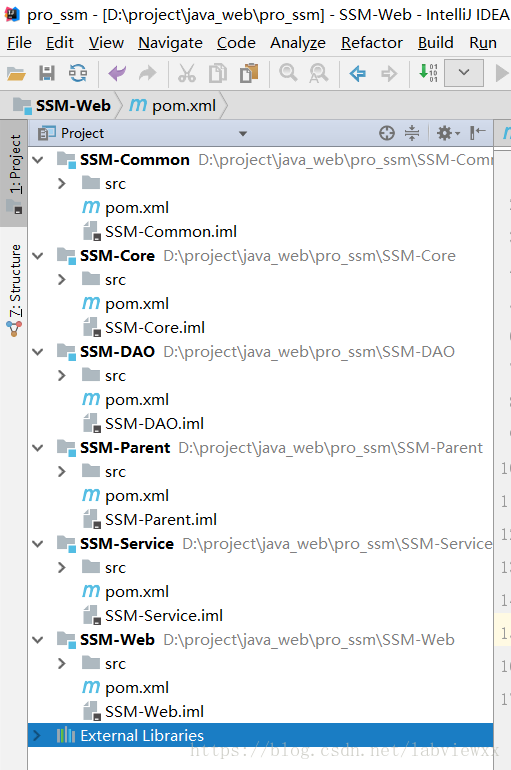511x770 pixels.
Task: Click the Collapse All icon in Project panel
Action: [x=412, y=133]
